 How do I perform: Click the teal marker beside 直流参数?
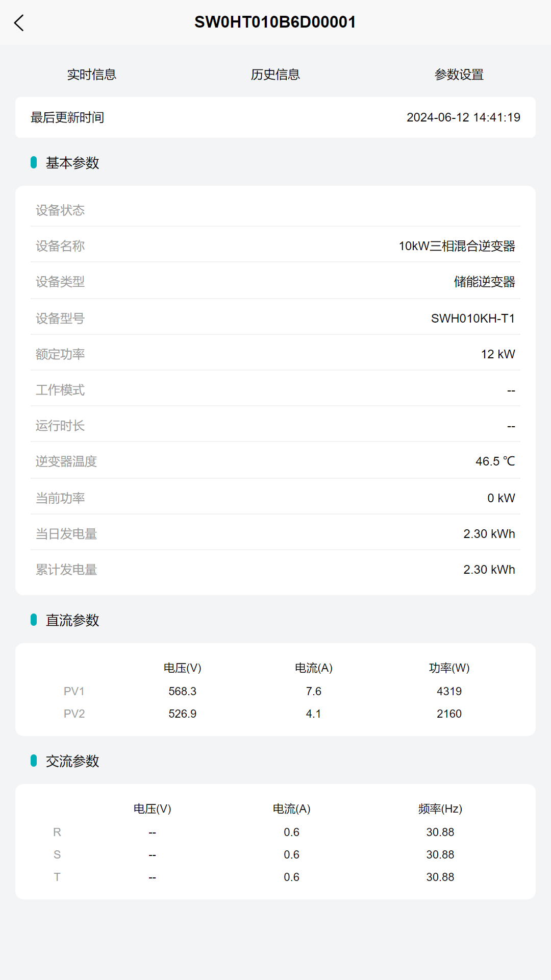34,620
